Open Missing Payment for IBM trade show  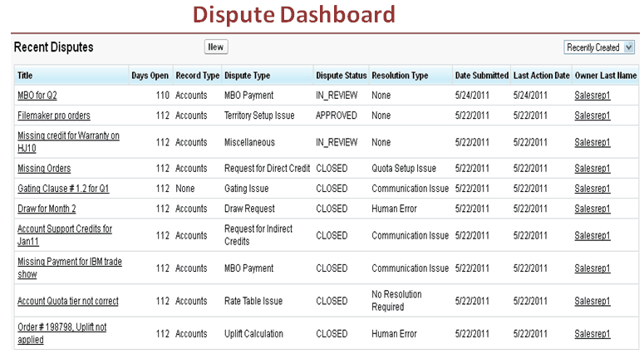(70, 262)
